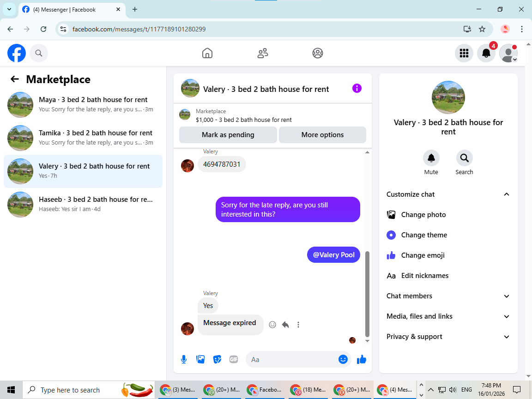Open Haseeb's house for rent conversation

pos(83,204)
